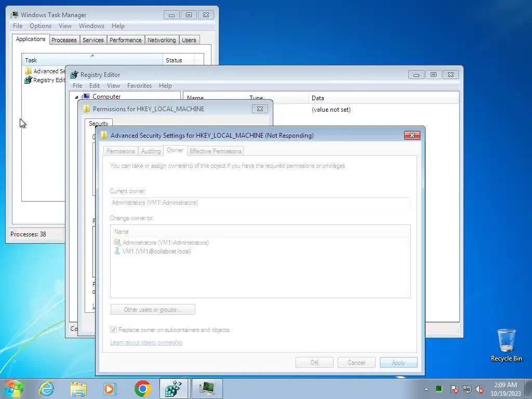Click Cancel in Advanced Security Settings
The image size is (532, 399).
point(356,362)
